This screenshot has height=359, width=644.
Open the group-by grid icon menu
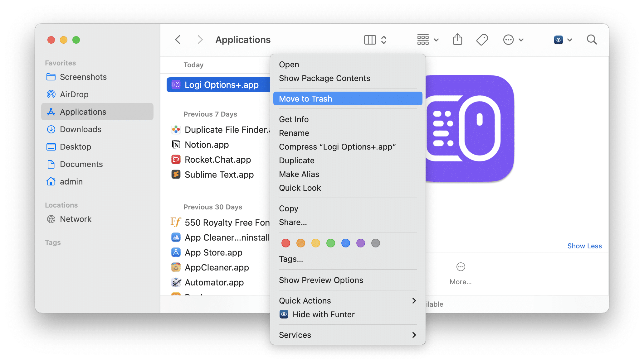pos(423,40)
